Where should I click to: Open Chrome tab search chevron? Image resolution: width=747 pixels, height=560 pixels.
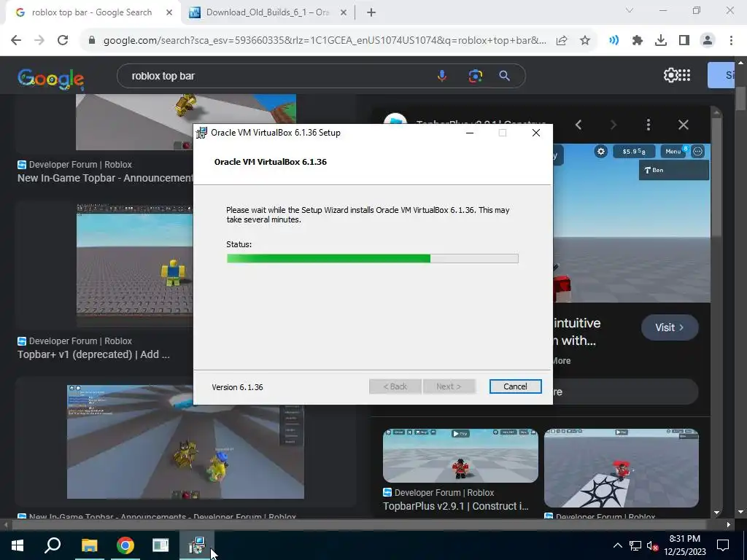(630, 10)
